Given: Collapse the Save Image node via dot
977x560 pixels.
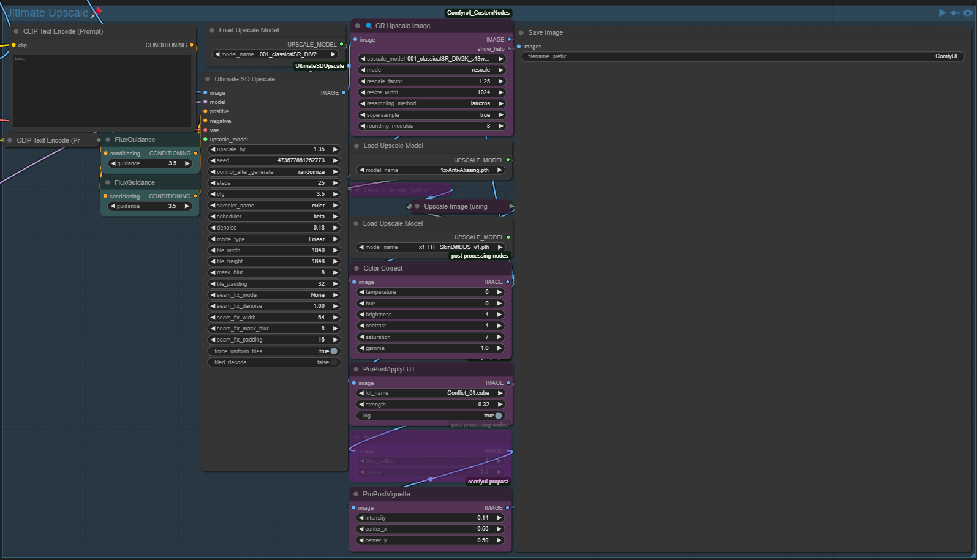Looking at the screenshot, I should coord(521,32).
